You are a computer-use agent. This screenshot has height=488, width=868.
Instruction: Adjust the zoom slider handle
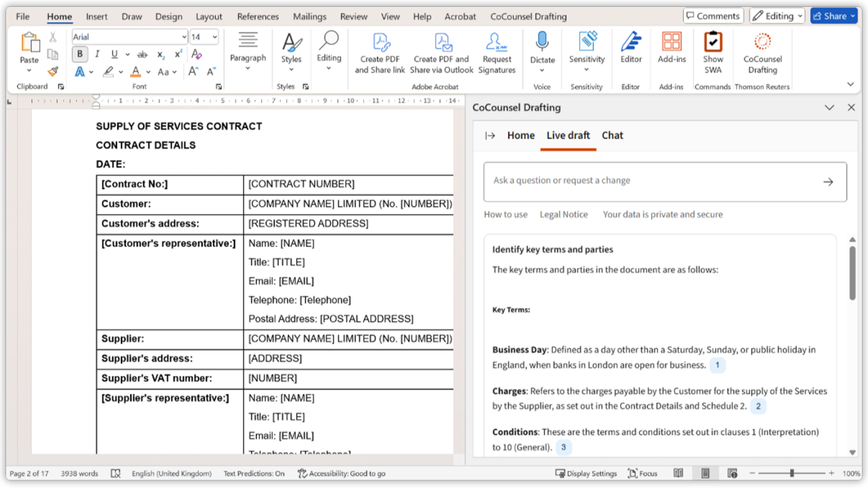pyautogui.click(x=792, y=473)
